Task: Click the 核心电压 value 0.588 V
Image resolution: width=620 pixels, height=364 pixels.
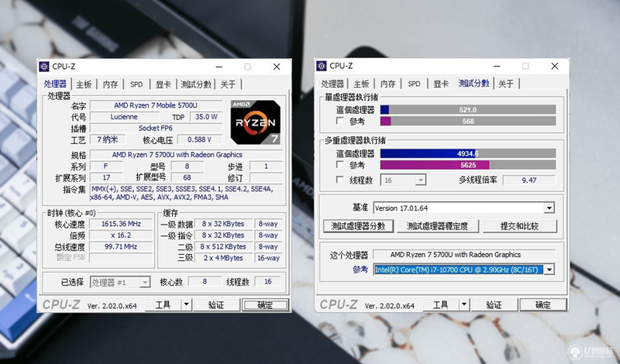Action: (x=199, y=139)
